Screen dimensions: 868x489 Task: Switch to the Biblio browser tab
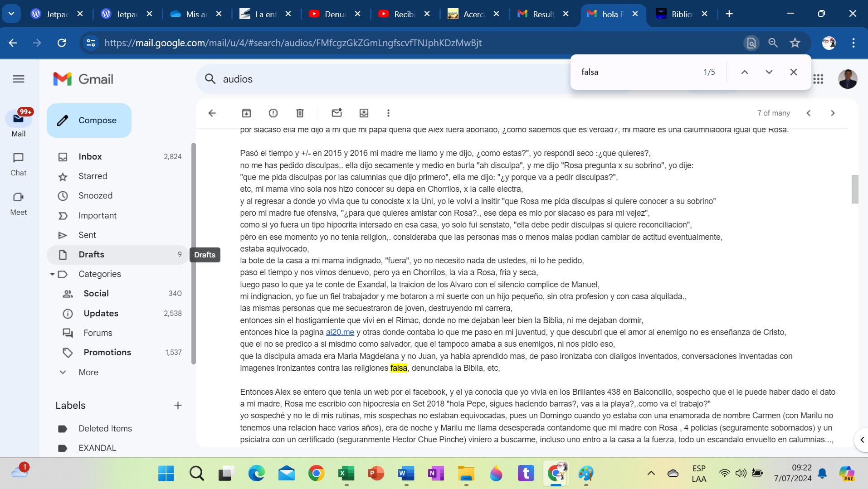click(681, 14)
